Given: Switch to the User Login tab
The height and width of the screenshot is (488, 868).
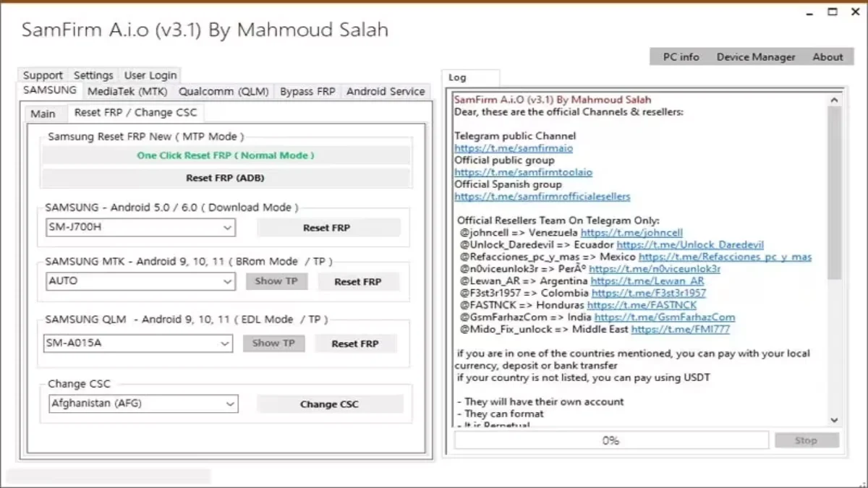Looking at the screenshot, I should click(x=150, y=75).
